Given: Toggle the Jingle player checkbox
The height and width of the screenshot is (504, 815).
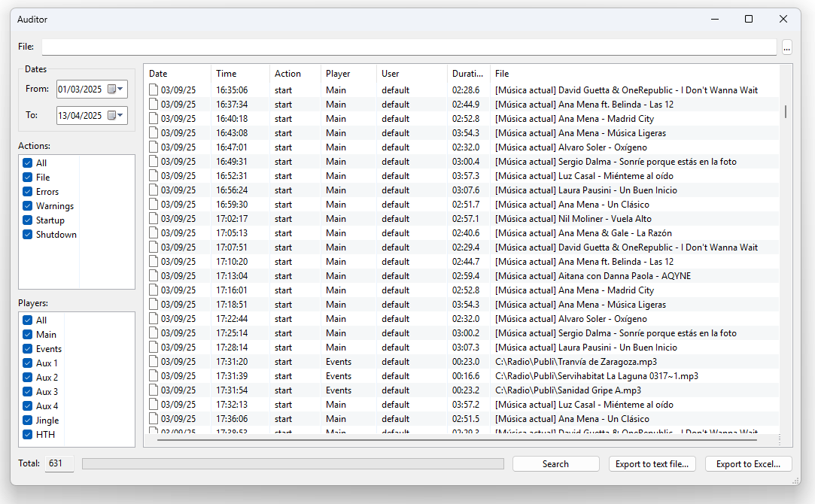Looking at the screenshot, I should point(28,421).
